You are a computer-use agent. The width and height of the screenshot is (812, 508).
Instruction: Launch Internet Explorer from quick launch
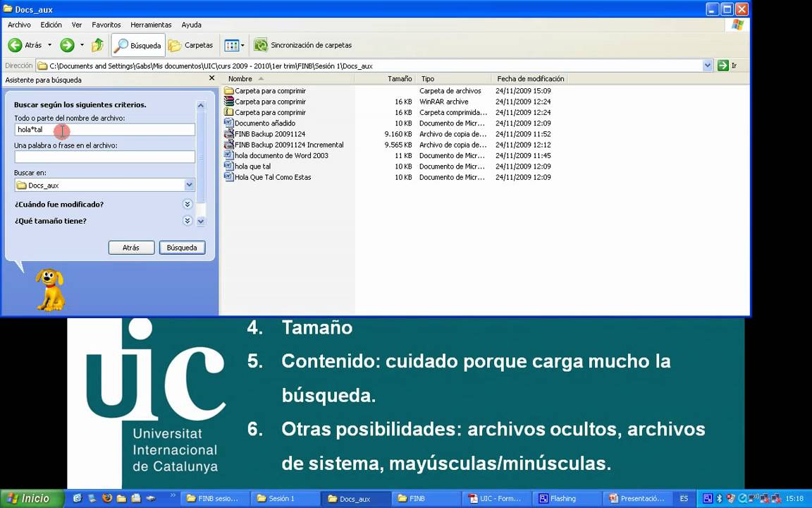tap(78, 498)
